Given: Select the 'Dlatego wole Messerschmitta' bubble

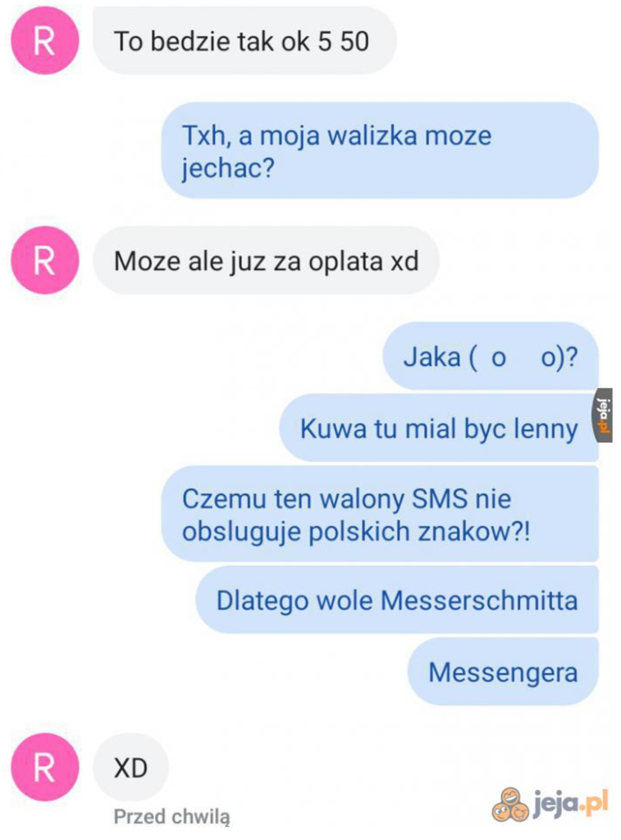Looking at the screenshot, I should tap(397, 600).
